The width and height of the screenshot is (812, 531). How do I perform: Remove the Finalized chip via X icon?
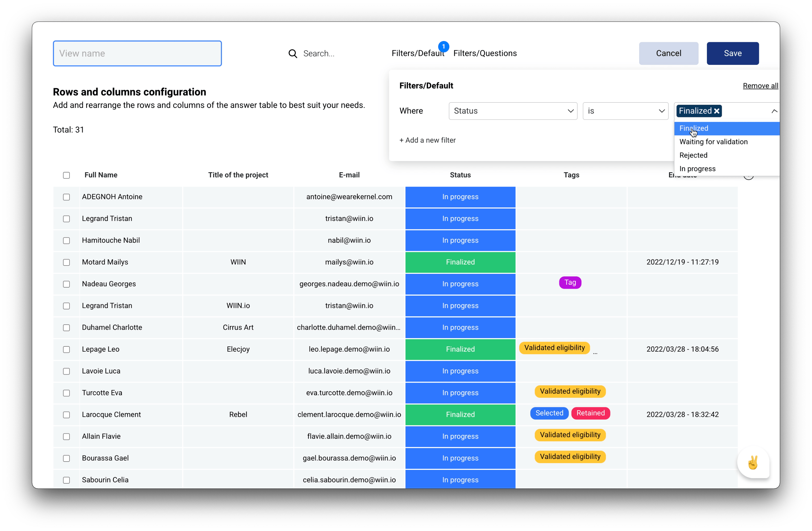point(717,111)
